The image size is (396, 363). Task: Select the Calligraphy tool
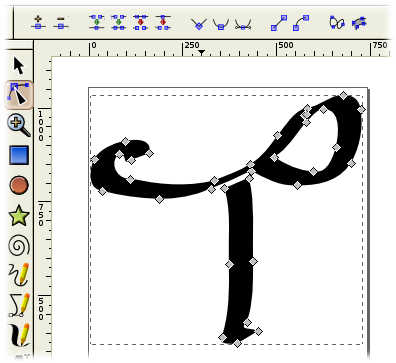pyautogui.click(x=19, y=335)
